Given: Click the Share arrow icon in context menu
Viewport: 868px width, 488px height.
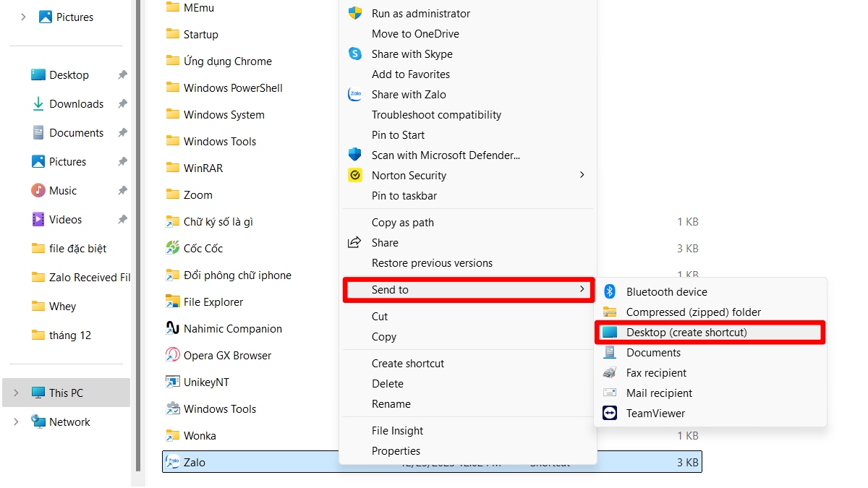Looking at the screenshot, I should 355,242.
